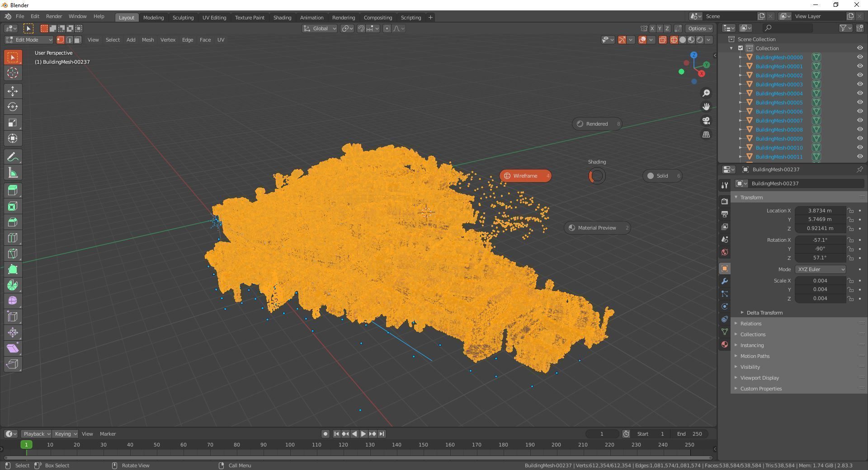Choose Wireframe in the shading pie menu
The image size is (868, 470).
click(x=525, y=176)
